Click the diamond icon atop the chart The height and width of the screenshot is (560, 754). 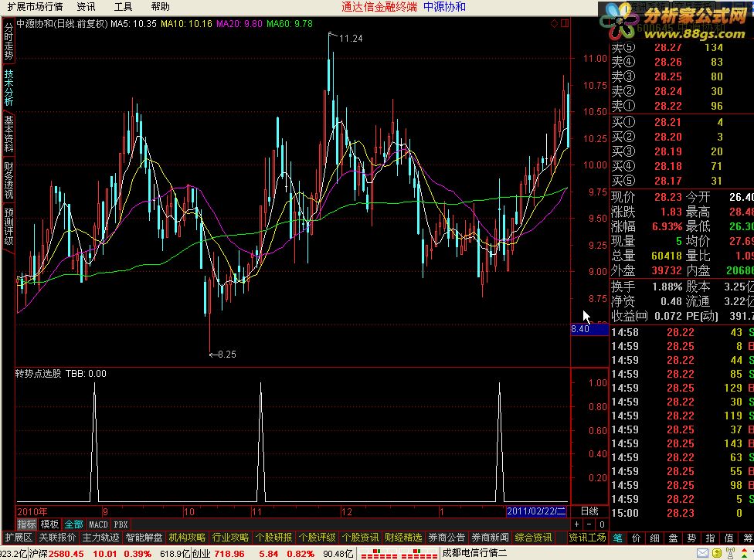coord(554,23)
